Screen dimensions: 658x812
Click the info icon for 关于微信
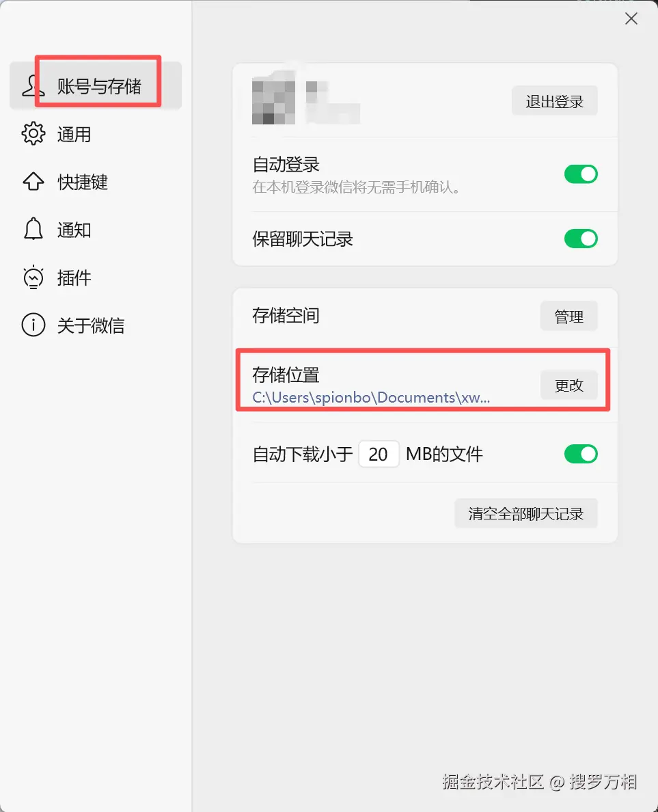tap(33, 325)
